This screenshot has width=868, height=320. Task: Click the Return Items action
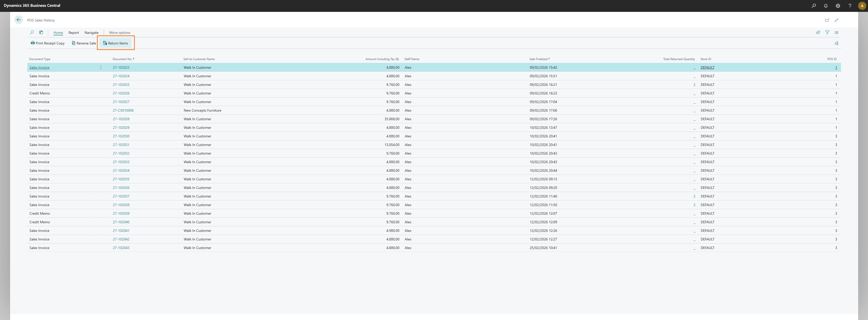click(116, 43)
